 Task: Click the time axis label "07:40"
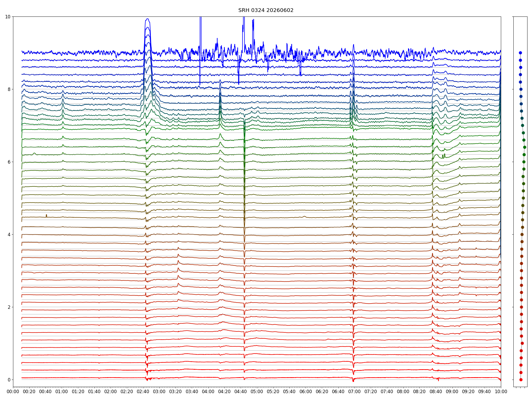click(387, 392)
